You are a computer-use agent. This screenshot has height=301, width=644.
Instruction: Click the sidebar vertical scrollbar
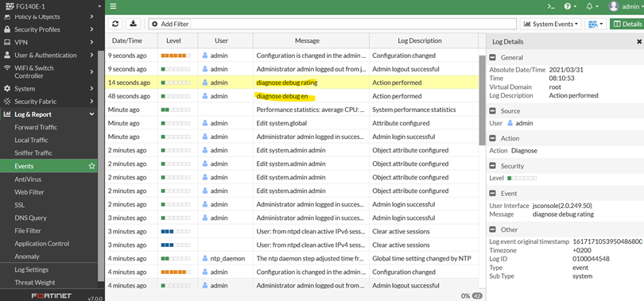point(101,166)
